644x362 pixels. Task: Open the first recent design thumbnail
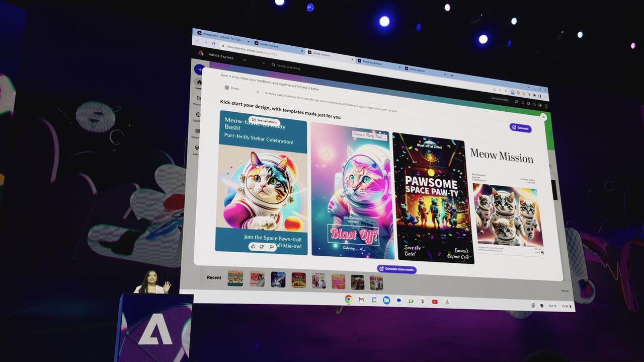tap(235, 278)
